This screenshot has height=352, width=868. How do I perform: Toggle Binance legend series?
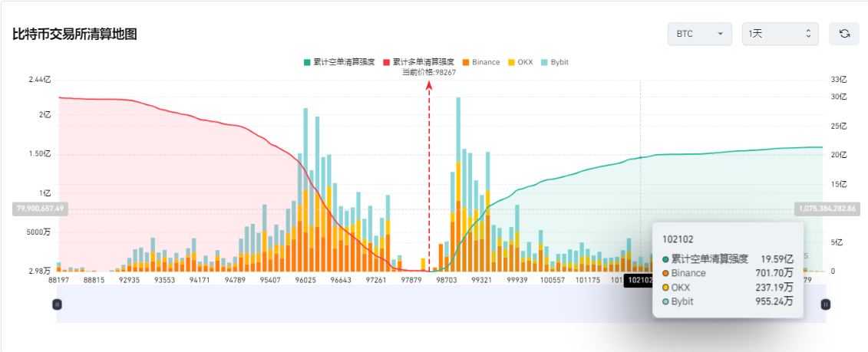click(480, 62)
